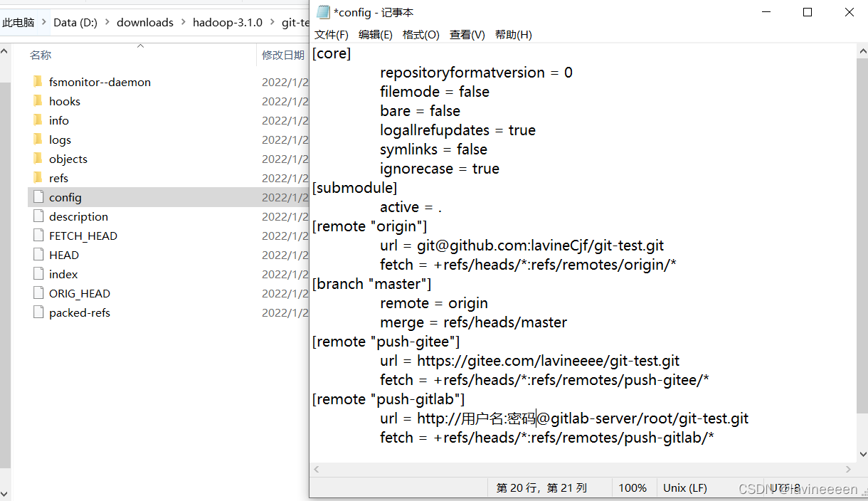Open the 格式(O) menu in Notepad
The height and width of the screenshot is (501, 868).
point(421,35)
